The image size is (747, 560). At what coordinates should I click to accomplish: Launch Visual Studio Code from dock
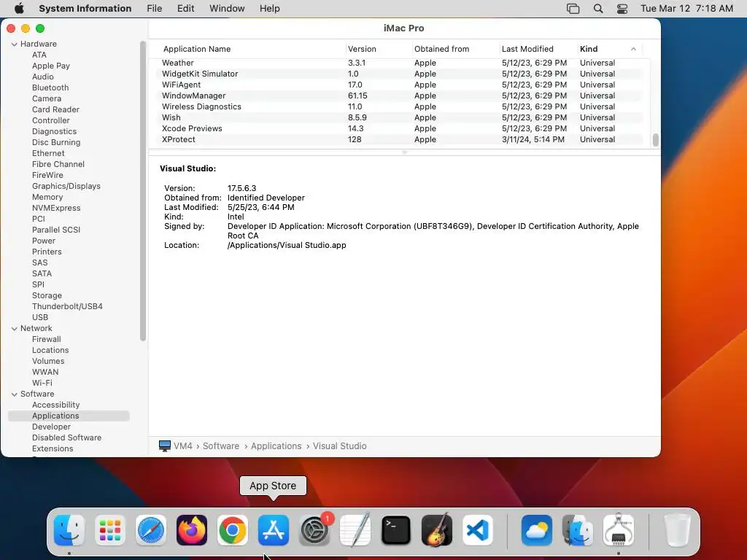477,530
